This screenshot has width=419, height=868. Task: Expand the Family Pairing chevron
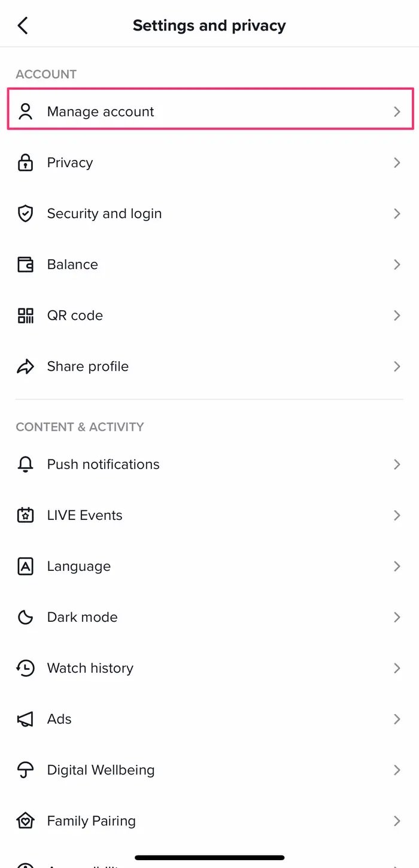click(x=397, y=821)
